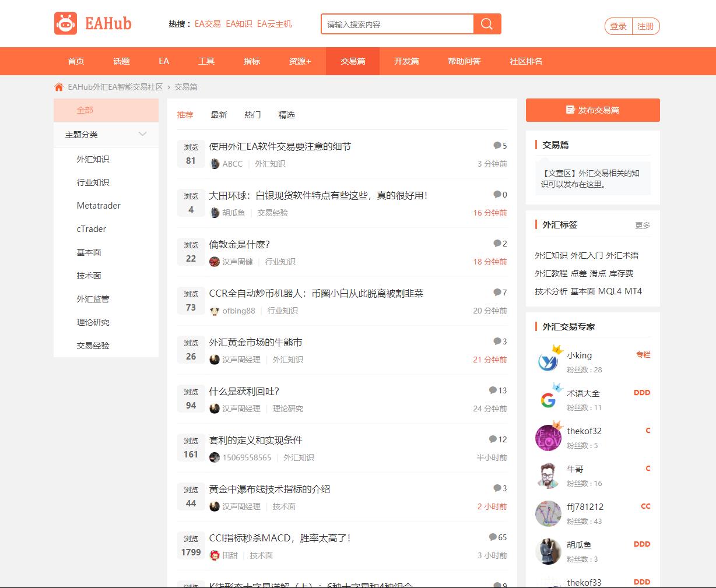Click ABCC author avatar on first post

[215, 164]
